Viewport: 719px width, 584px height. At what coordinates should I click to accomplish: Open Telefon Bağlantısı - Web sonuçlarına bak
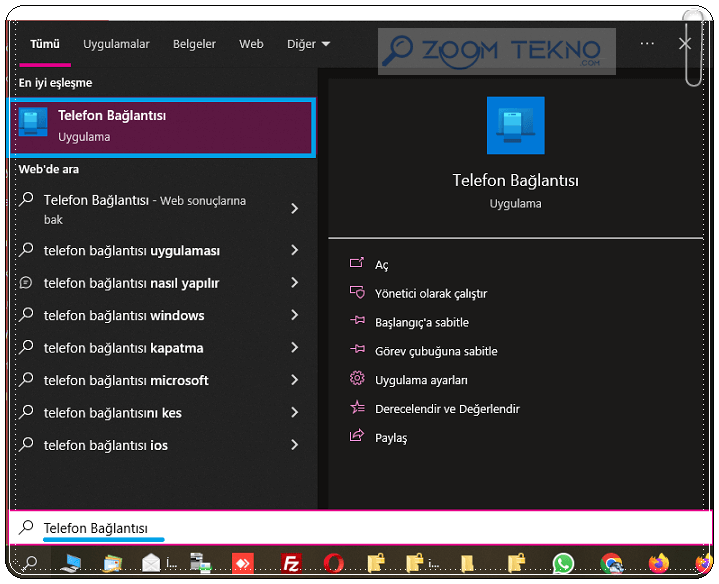click(144, 209)
